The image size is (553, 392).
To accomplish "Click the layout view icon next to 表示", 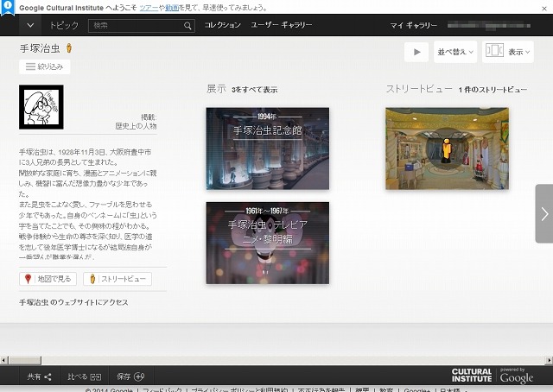I will 494,50.
